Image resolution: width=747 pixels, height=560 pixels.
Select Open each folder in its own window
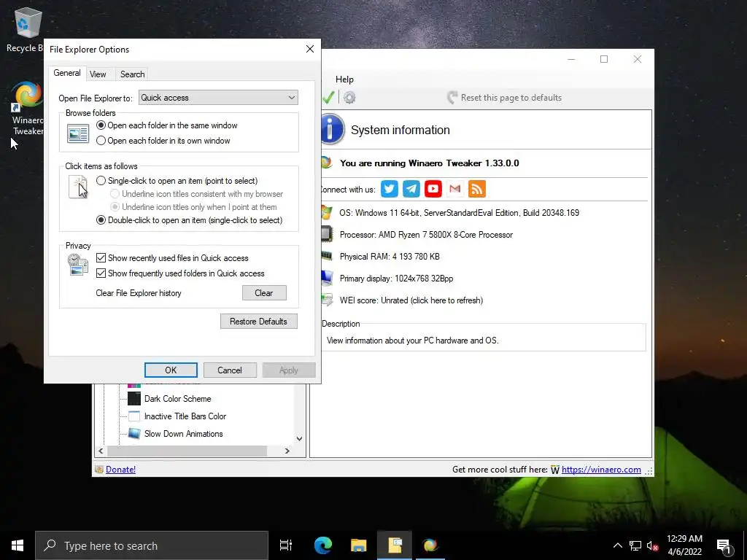point(163,141)
